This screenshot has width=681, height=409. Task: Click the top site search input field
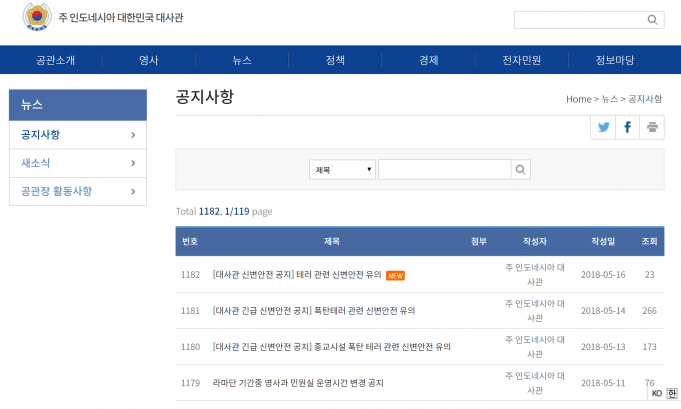tap(579, 19)
